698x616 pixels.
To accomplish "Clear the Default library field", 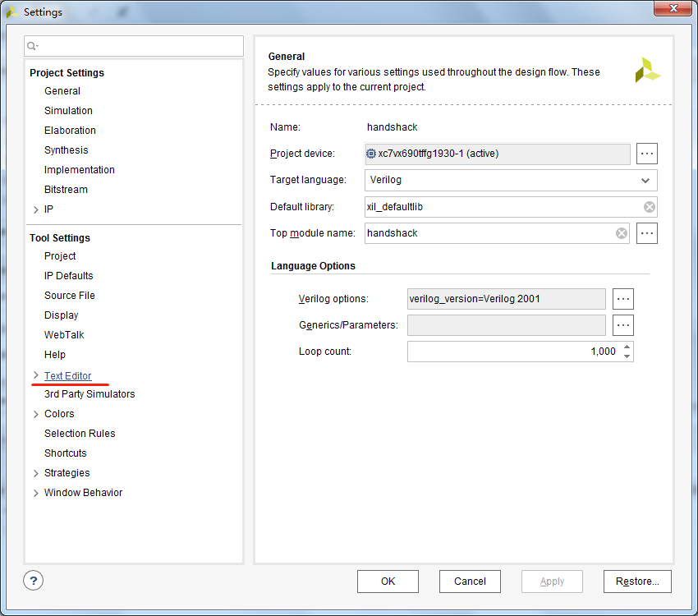I will [650, 207].
